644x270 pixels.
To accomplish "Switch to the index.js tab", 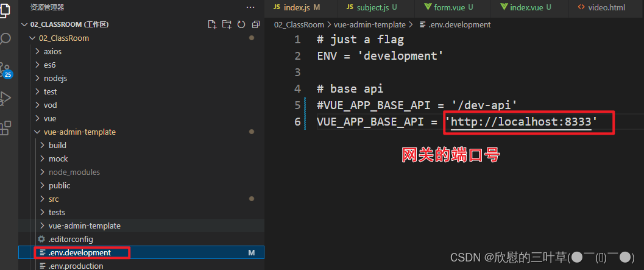I will click(301, 8).
